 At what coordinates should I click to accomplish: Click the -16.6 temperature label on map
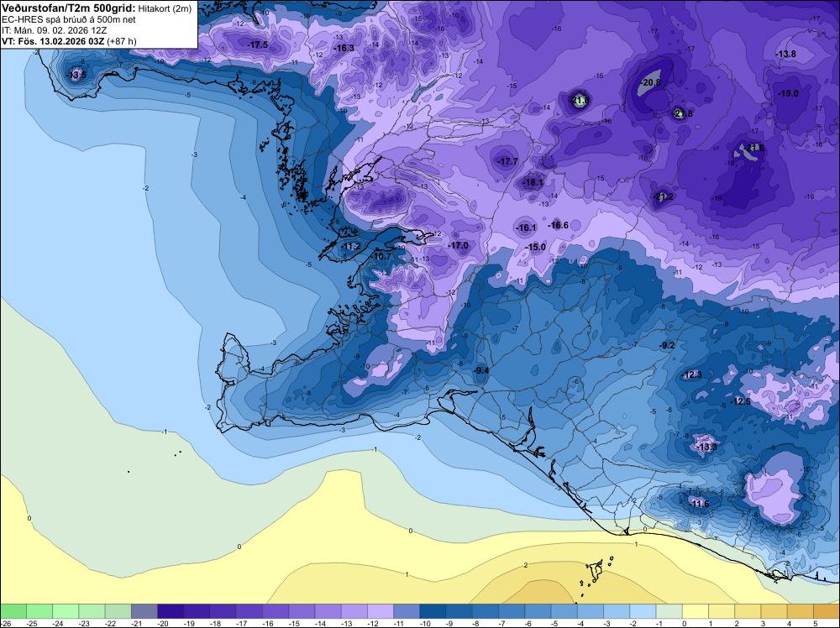(559, 225)
